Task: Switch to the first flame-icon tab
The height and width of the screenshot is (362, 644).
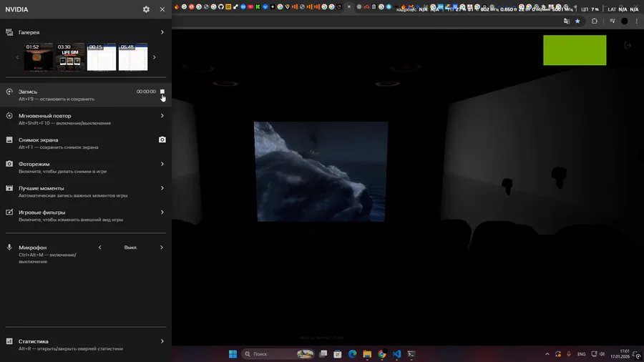Action: [x=177, y=6]
